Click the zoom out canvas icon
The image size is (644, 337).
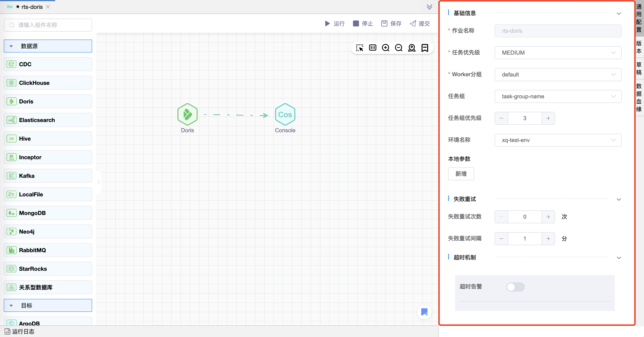[399, 48]
